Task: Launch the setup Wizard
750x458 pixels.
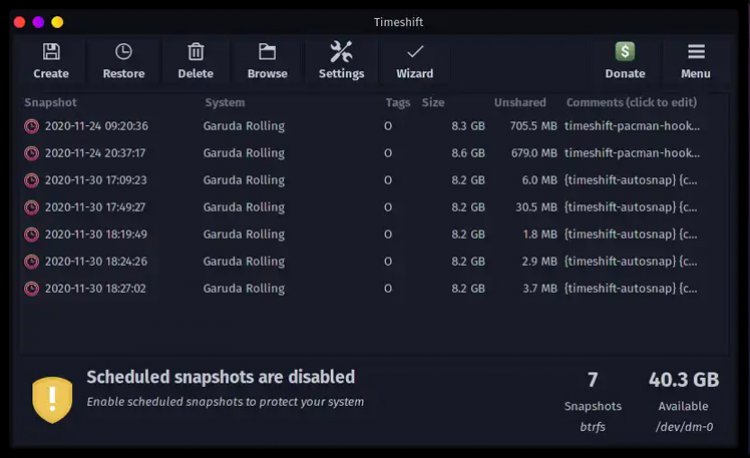Action: [414, 52]
